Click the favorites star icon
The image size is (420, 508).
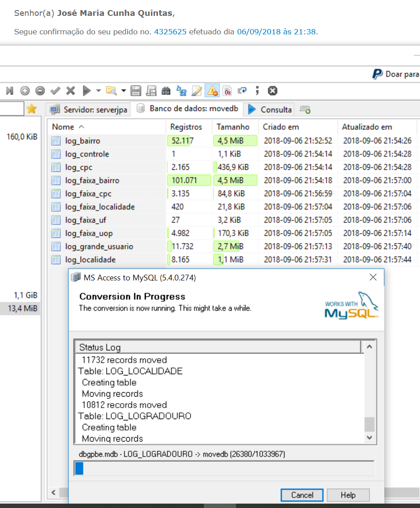coord(31,109)
